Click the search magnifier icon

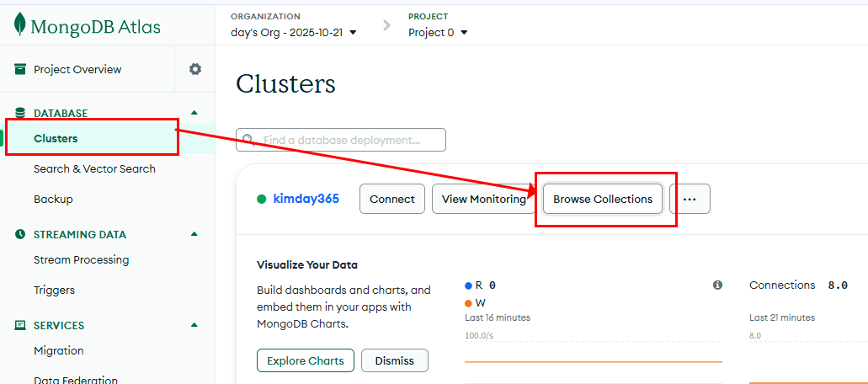click(x=248, y=140)
